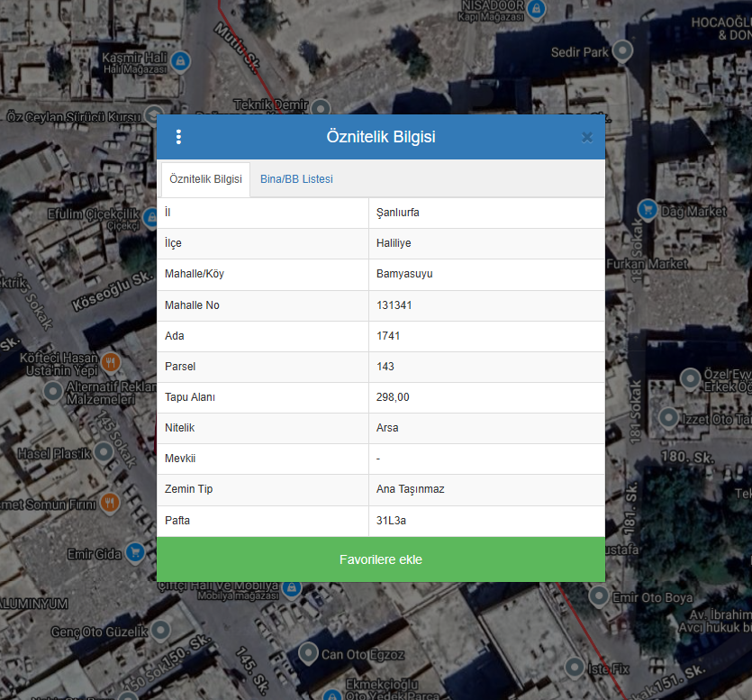Click the İste Fix location pin
752x700 pixels.
(x=575, y=668)
